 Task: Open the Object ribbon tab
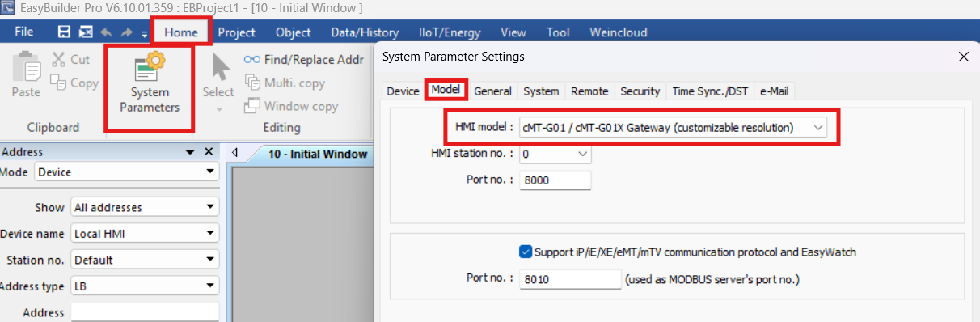(x=293, y=32)
